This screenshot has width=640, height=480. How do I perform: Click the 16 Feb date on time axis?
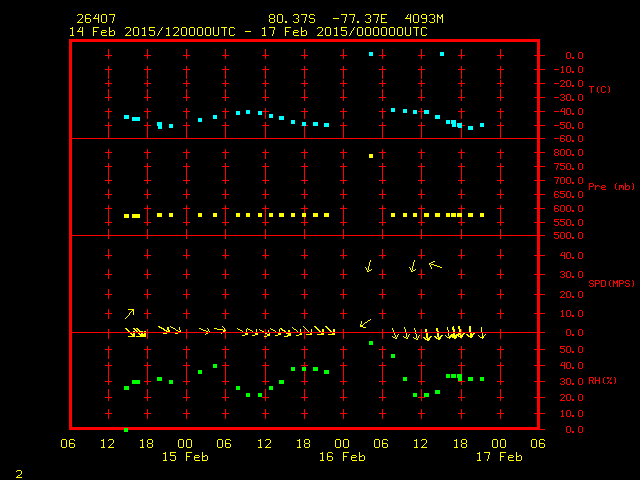click(341, 457)
